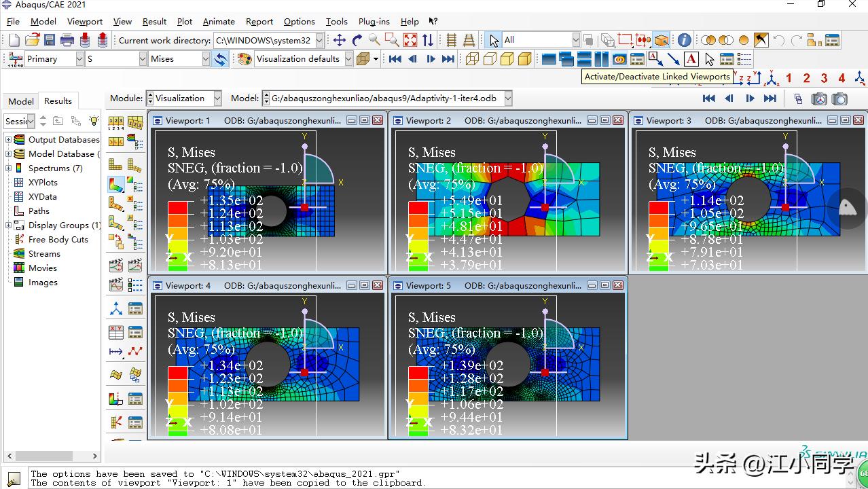Image resolution: width=868 pixels, height=489 pixels.
Task: Click the Auto-Fit View icon
Action: click(410, 40)
